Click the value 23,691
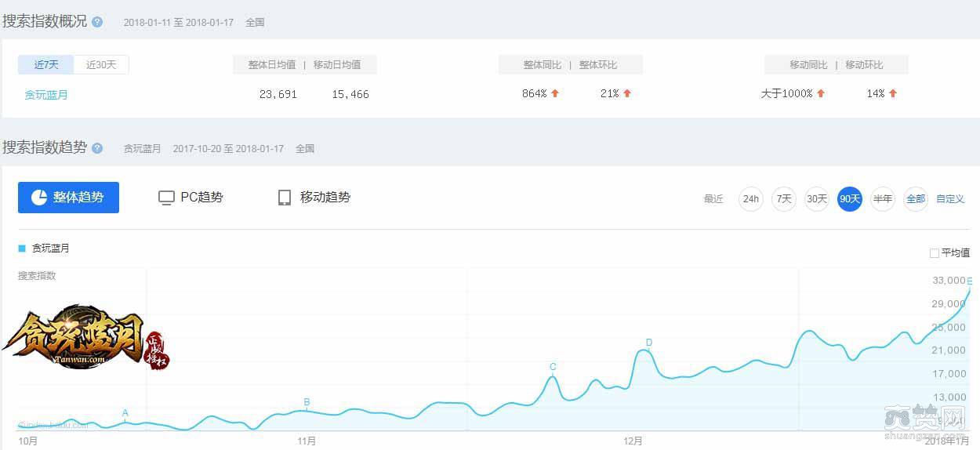This screenshot has height=450, width=980. (x=278, y=94)
